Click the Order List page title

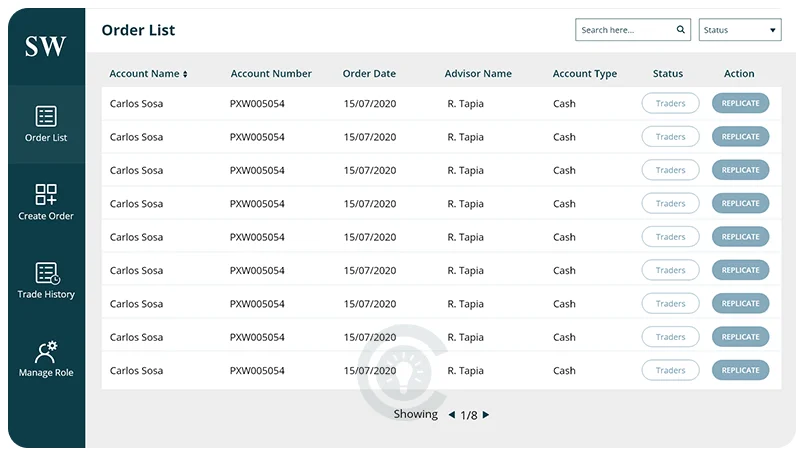pos(138,30)
